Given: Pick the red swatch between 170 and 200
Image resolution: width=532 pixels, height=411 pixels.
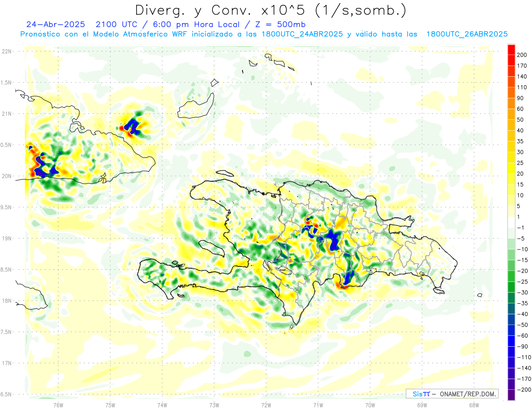Looking at the screenshot, I should [512, 60].
